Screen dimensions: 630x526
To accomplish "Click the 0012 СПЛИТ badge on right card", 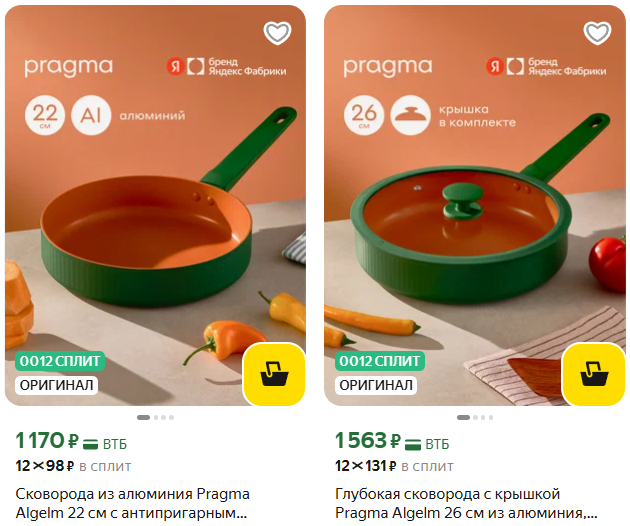I will pos(380,361).
